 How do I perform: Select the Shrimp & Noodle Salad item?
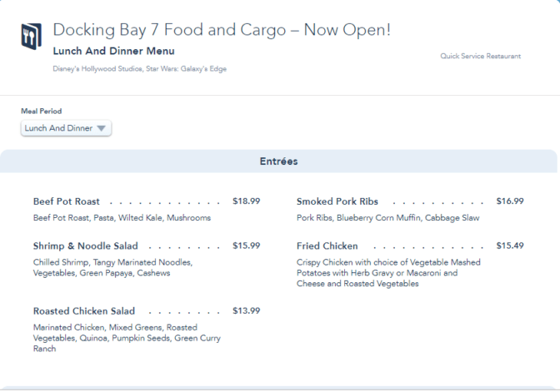click(85, 246)
